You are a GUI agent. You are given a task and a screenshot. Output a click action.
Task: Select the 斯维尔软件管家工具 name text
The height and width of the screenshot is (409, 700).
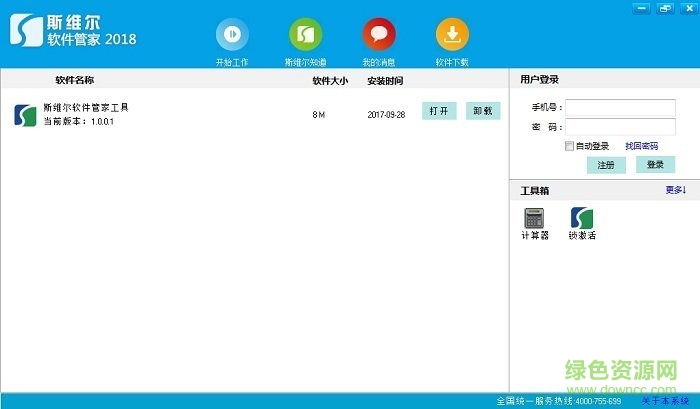pyautogui.click(x=86, y=108)
